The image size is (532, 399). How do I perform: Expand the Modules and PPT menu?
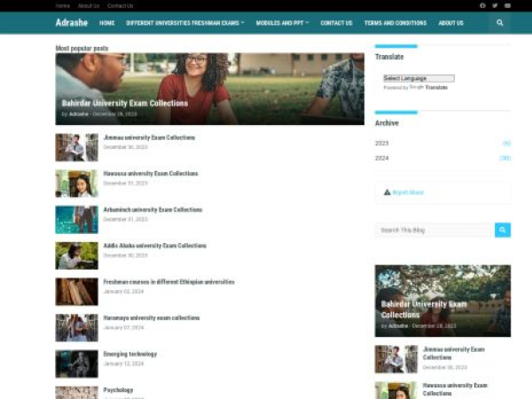pos(282,23)
